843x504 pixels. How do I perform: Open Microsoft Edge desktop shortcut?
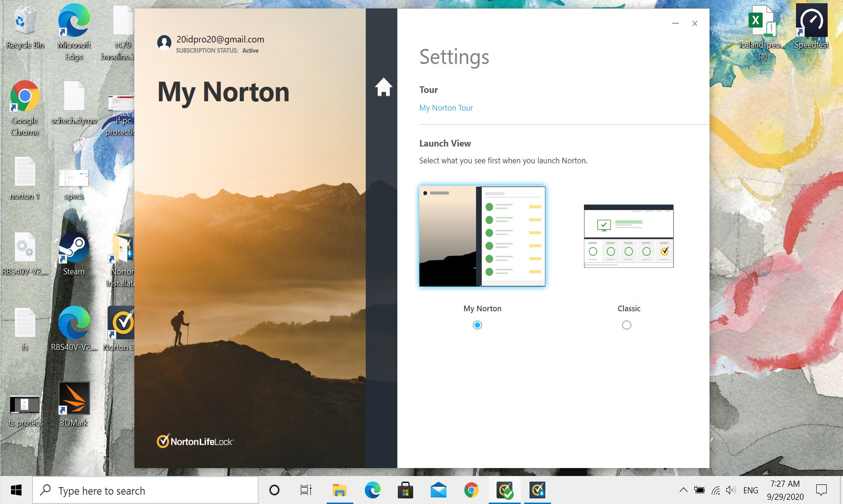pyautogui.click(x=74, y=32)
